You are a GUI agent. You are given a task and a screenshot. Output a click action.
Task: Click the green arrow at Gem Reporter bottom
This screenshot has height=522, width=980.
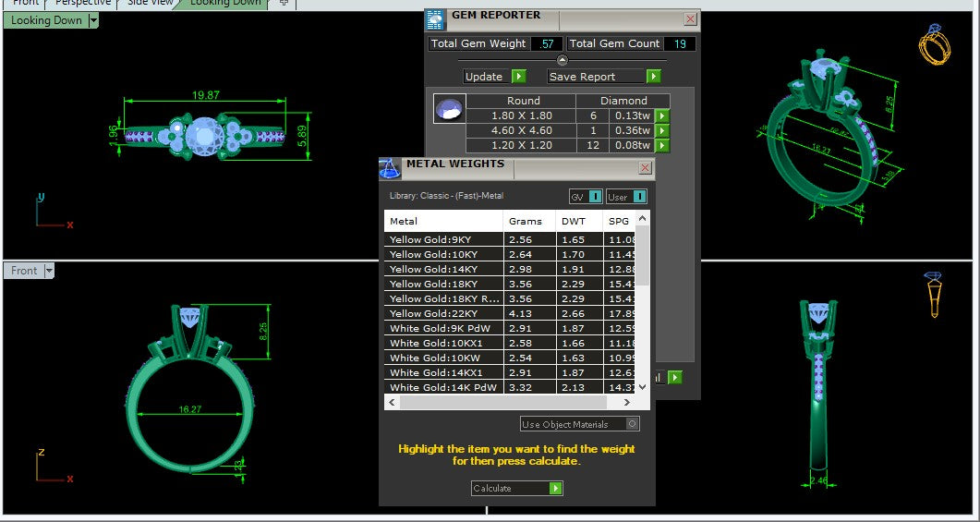point(674,378)
